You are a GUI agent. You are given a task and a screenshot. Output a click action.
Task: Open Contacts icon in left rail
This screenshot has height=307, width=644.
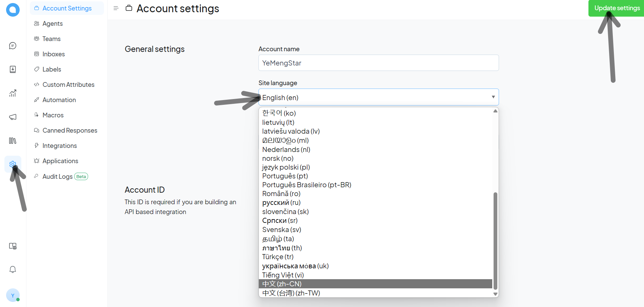(13, 70)
